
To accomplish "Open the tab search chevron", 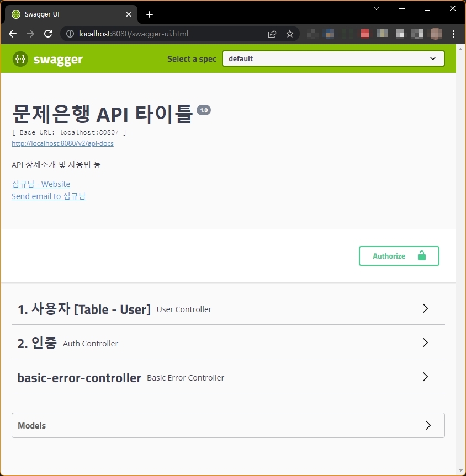I will pos(377,8).
